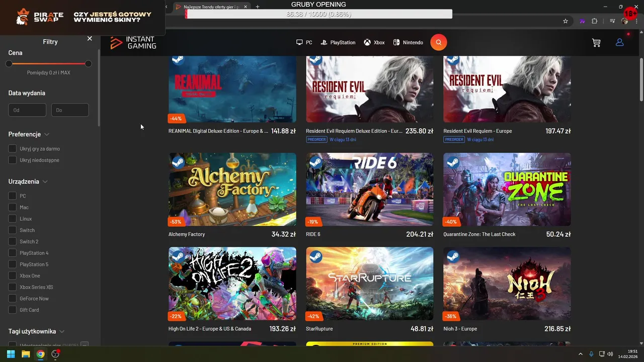This screenshot has width=644, height=362.
Task: Click Steam badge on RIDE 6 card
Action: [x=315, y=162]
